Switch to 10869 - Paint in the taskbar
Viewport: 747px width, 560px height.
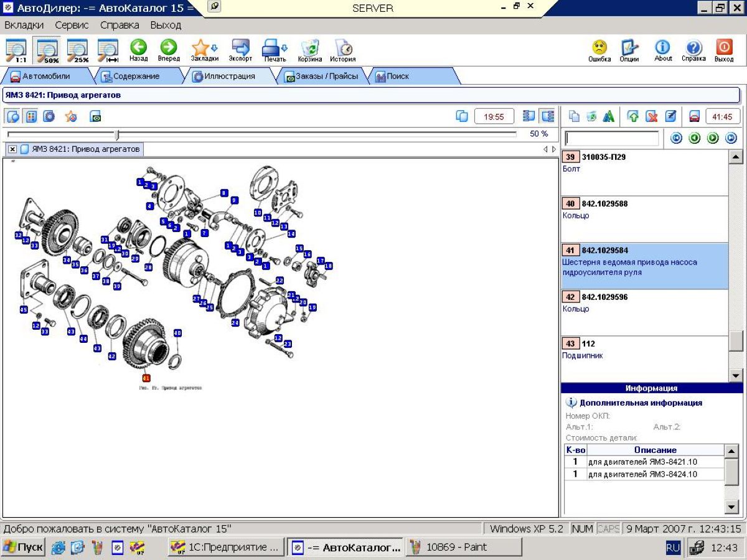point(464,548)
